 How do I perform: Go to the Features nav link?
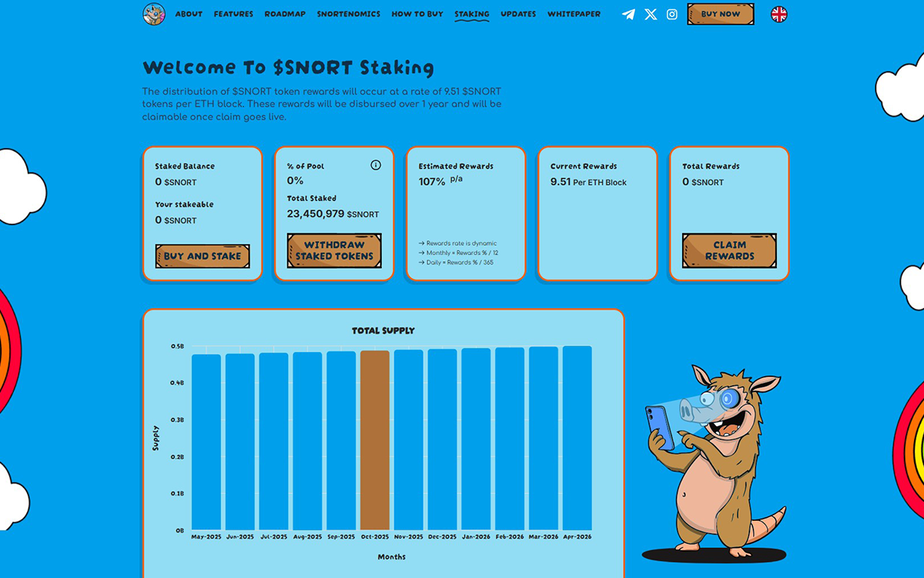point(233,14)
